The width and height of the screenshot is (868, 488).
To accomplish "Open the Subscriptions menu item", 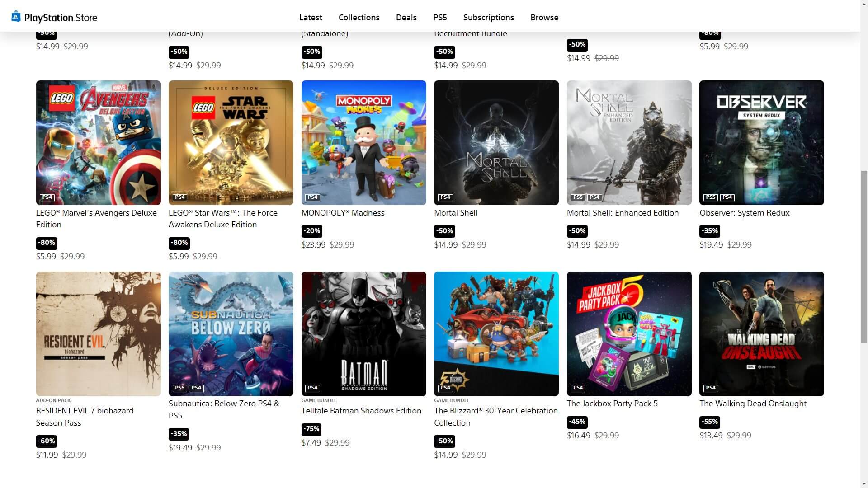I will pos(489,18).
